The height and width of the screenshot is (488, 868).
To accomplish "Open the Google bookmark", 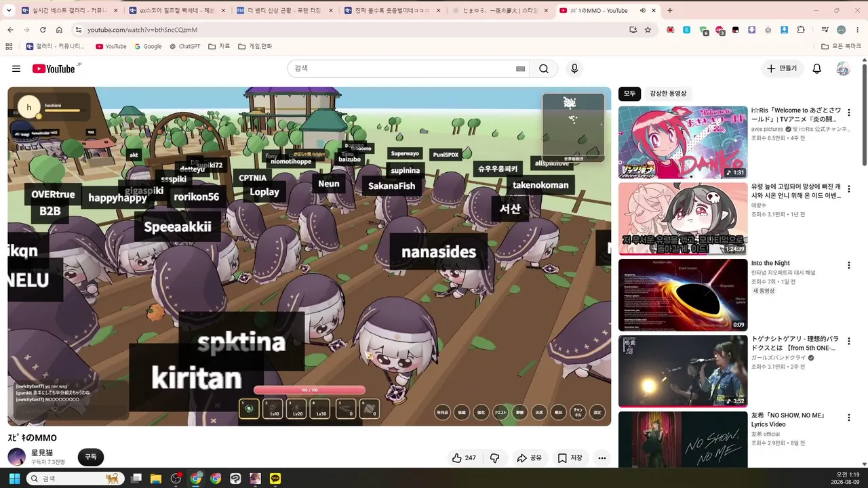I will [148, 46].
